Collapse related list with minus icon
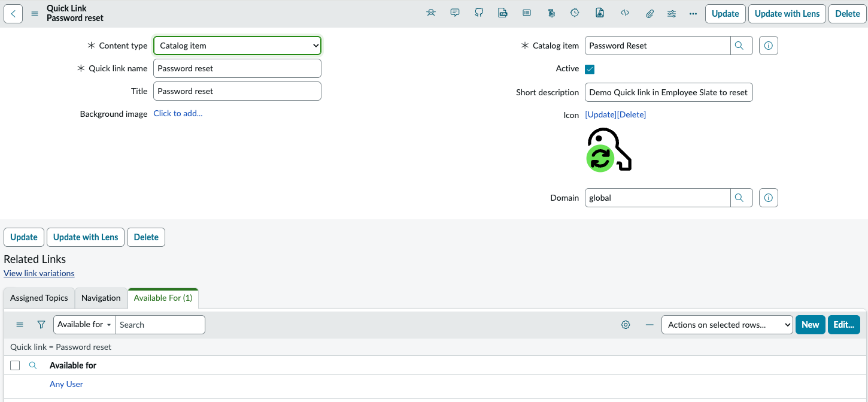 point(650,325)
